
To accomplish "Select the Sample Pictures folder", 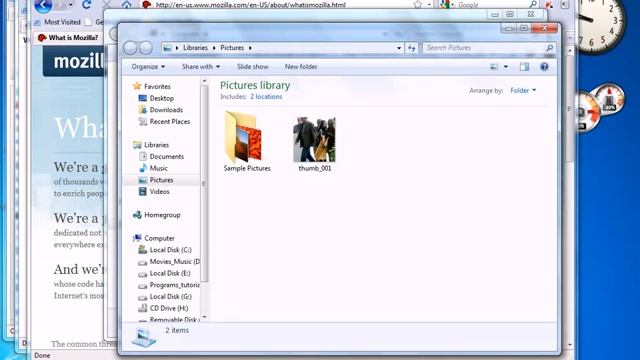I will point(247,142).
